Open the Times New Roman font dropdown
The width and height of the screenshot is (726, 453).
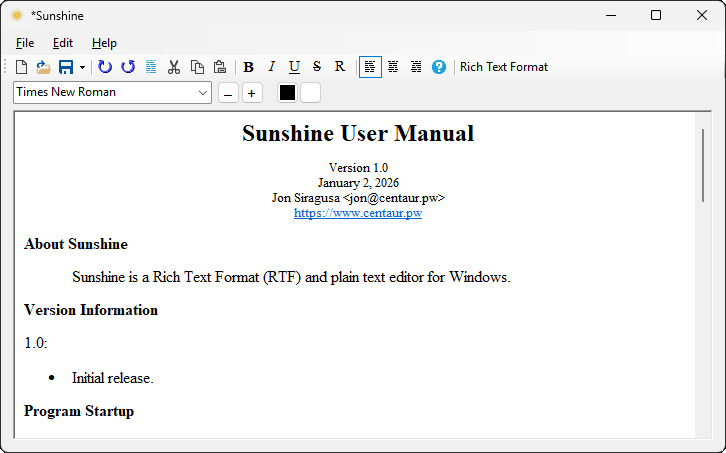[112, 92]
